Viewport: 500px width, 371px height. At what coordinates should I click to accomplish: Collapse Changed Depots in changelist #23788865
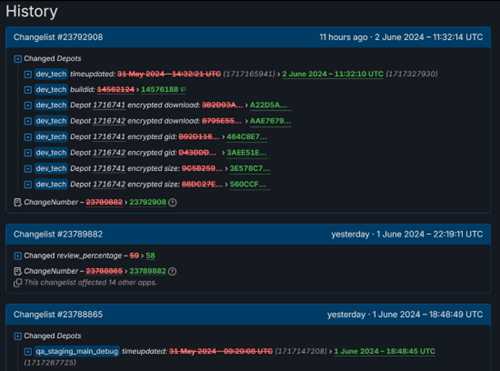point(18,336)
